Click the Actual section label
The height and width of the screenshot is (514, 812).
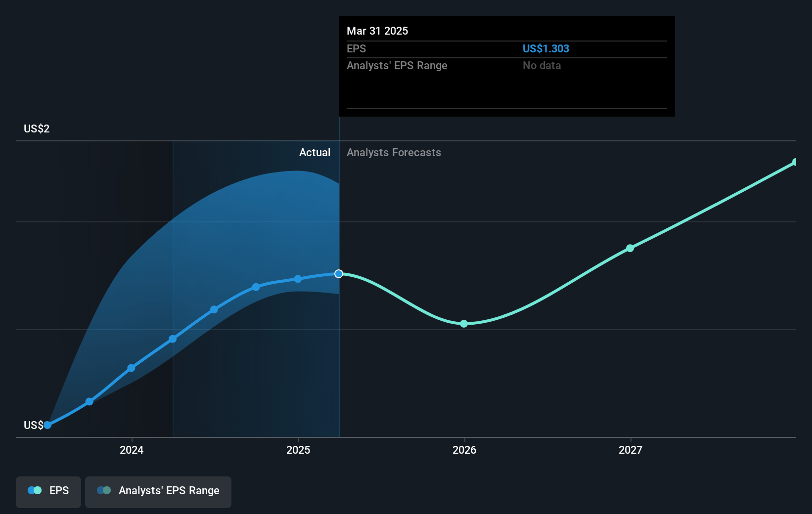(x=315, y=152)
